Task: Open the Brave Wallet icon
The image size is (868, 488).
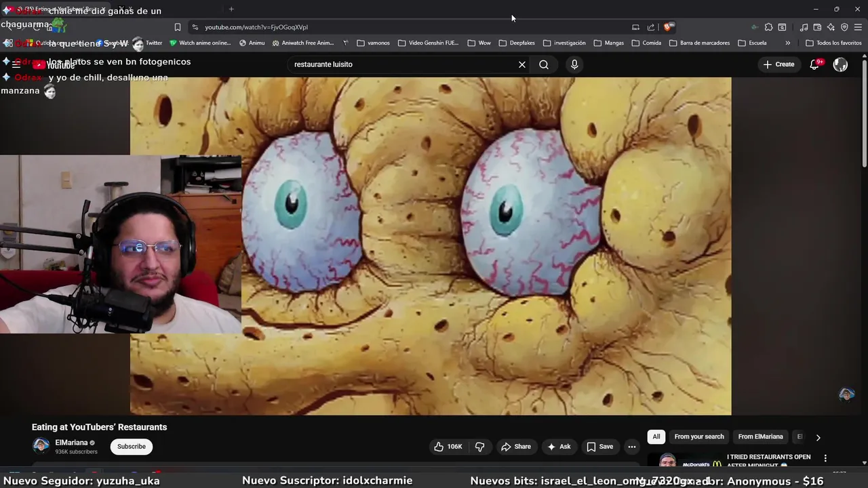Action: (817, 27)
